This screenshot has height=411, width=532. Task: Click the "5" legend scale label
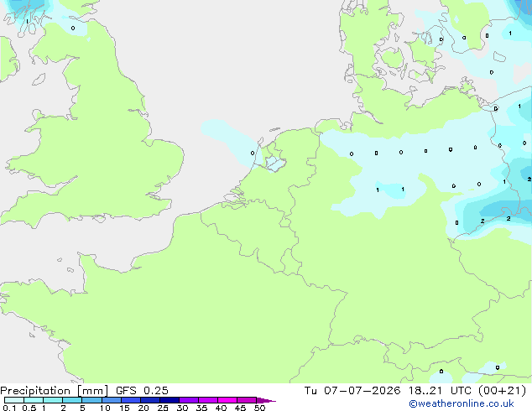82,408
